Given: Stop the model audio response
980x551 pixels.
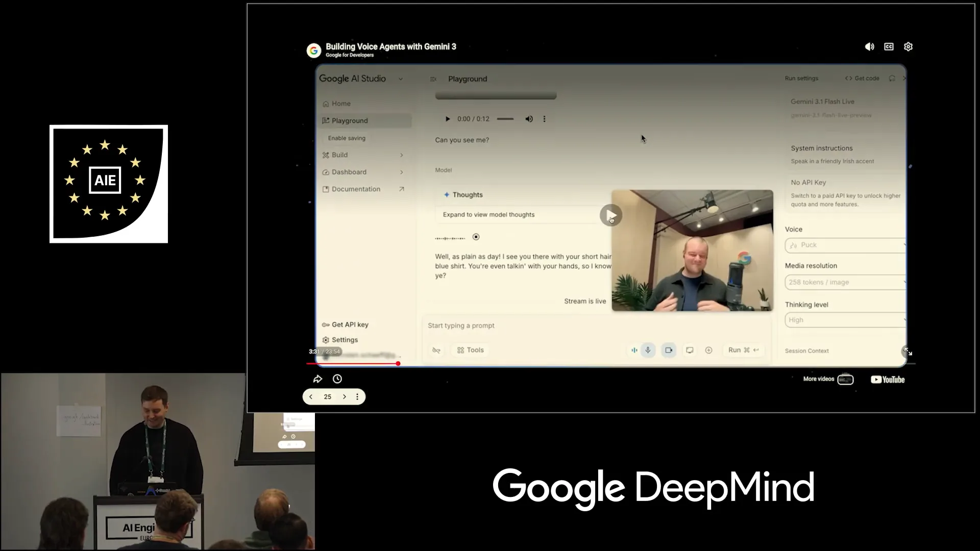Looking at the screenshot, I should pyautogui.click(x=476, y=237).
